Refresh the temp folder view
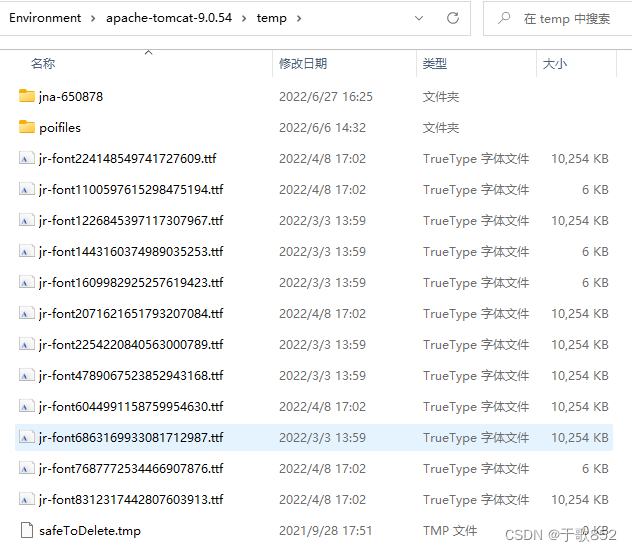Image resolution: width=632 pixels, height=552 pixels. pos(453,18)
